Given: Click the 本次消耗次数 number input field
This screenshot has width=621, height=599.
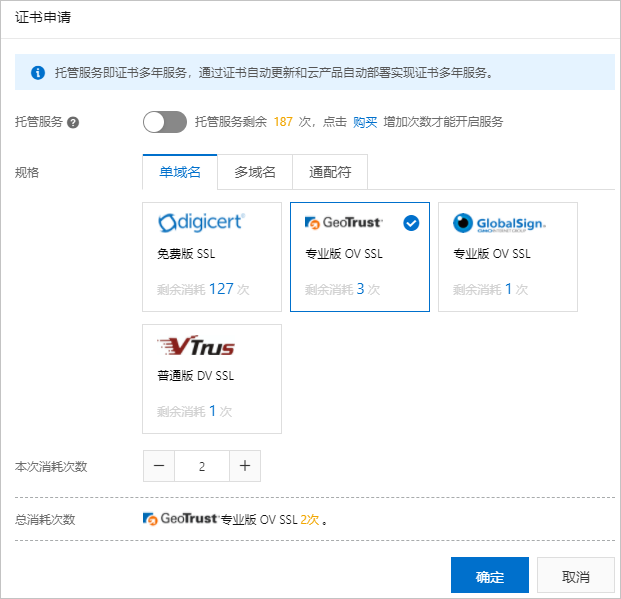Looking at the screenshot, I should point(202,466).
